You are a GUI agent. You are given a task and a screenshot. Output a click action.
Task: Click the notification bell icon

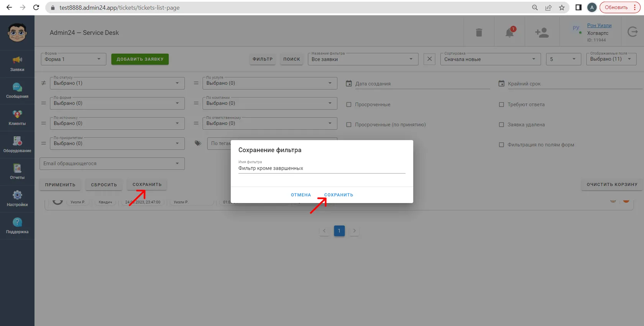point(509,33)
